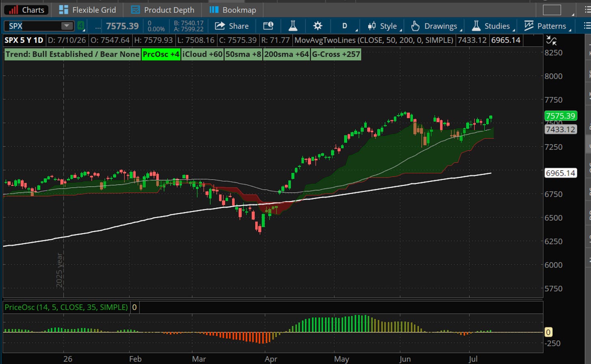
Task: Click the Studies button
Action: pos(492,26)
